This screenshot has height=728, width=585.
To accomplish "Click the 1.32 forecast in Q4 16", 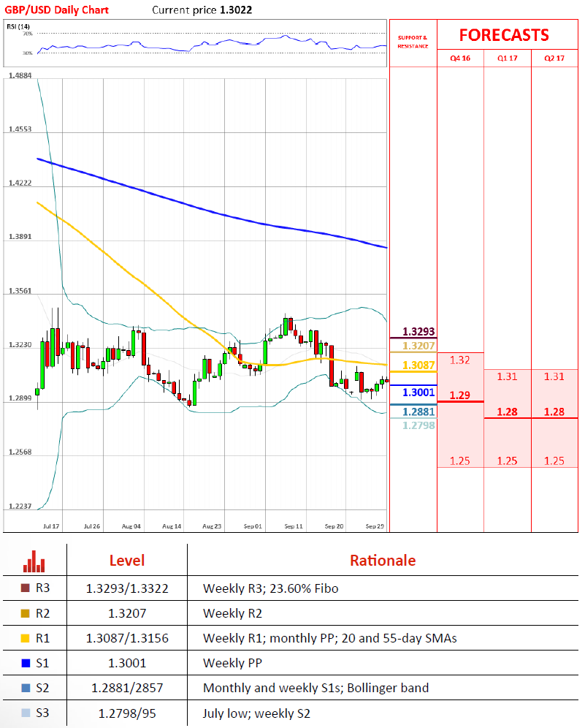I will tap(459, 360).
